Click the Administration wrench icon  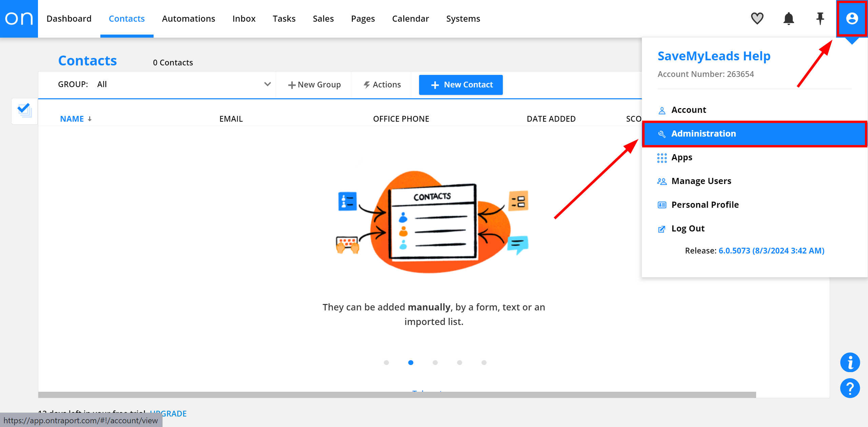coord(662,134)
